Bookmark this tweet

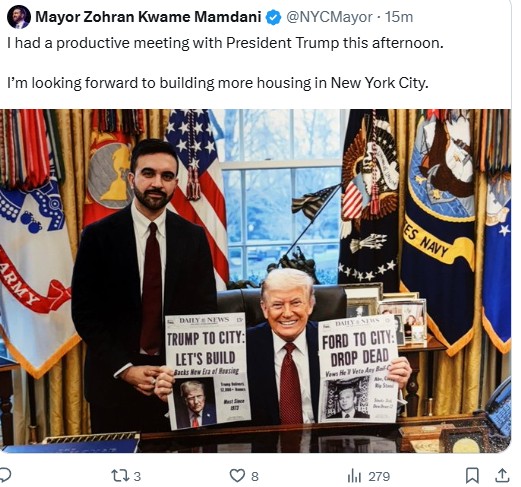472,476
